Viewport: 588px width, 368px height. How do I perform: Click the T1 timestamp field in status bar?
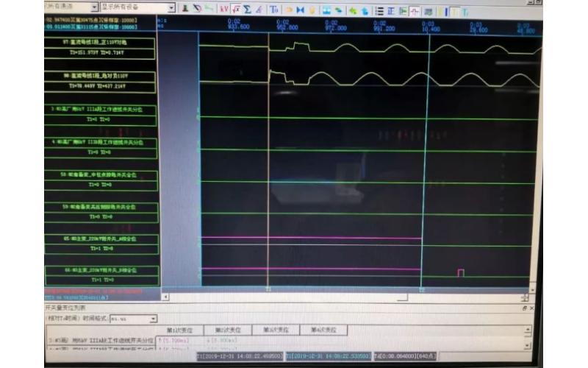coord(239,356)
